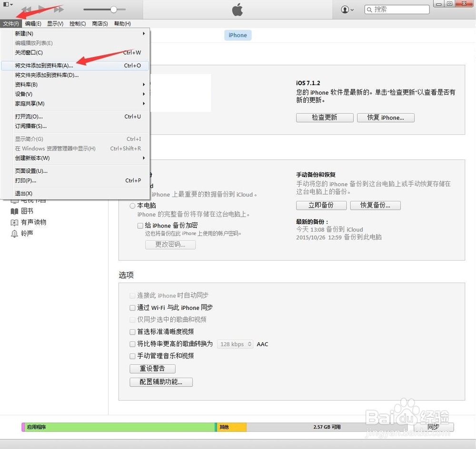Expand the 资料库(B) submenu

coord(75,84)
